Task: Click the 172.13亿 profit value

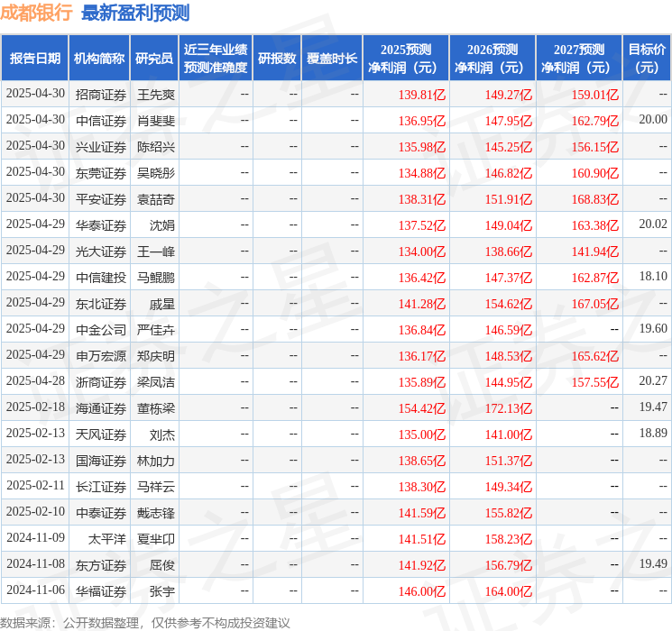Action: (509, 407)
